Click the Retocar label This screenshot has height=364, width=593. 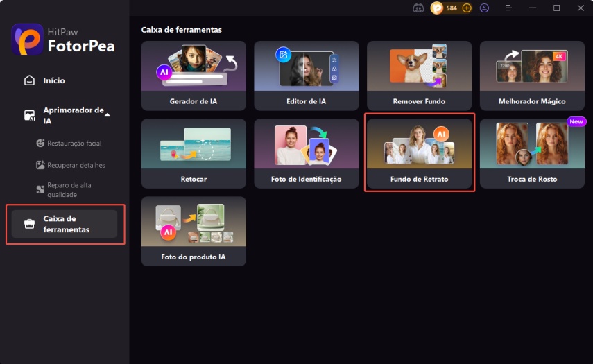click(194, 179)
